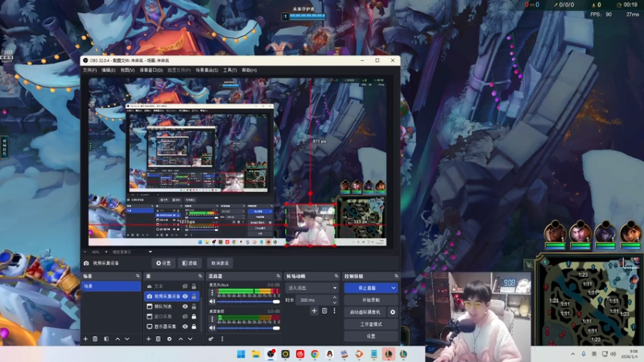Image resolution: width=644 pixels, height=362 pixels.
Task: Add a new scene with plus icon
Action: pyautogui.click(x=86, y=339)
